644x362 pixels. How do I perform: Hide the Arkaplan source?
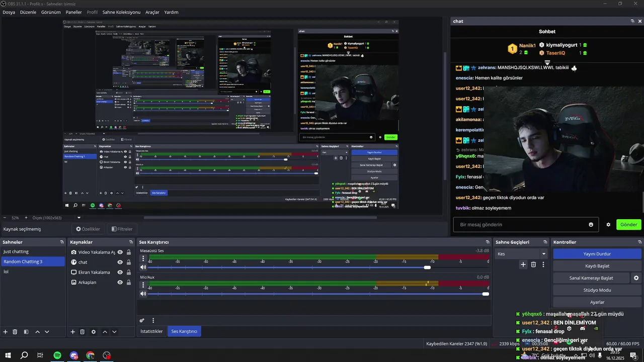[120, 283]
